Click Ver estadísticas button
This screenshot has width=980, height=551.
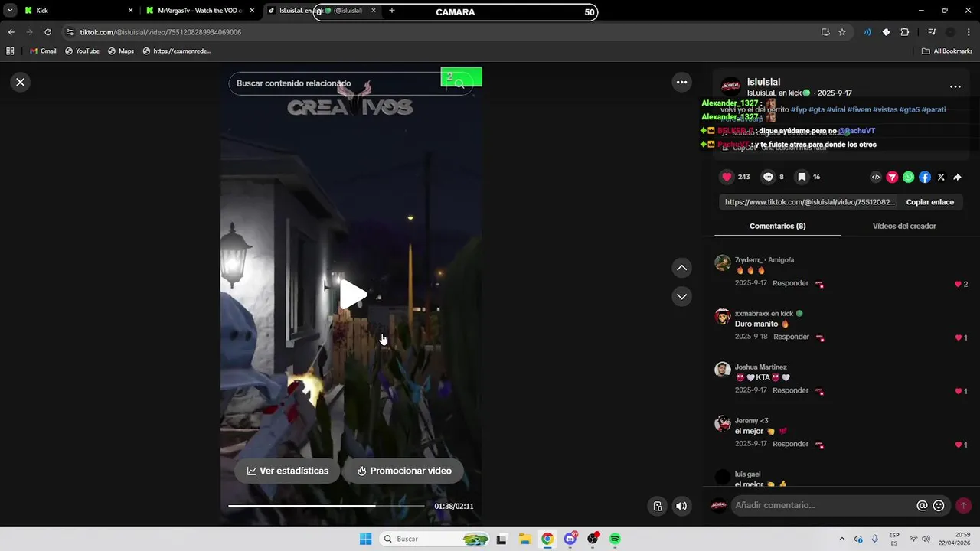[x=287, y=471]
